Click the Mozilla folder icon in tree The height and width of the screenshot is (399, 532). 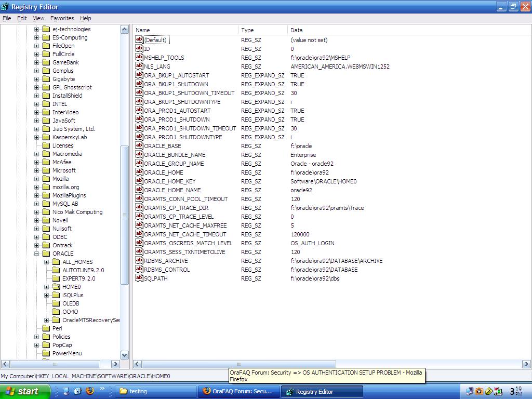tap(46, 179)
